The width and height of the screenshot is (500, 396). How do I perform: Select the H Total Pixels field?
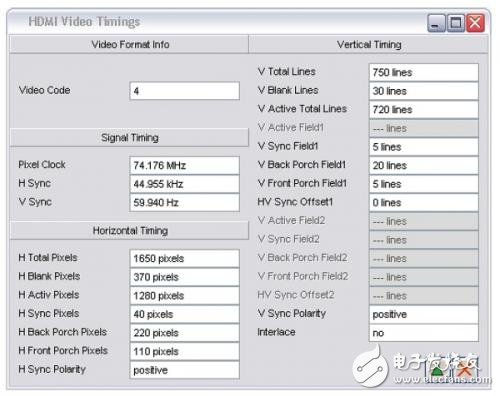(x=184, y=258)
